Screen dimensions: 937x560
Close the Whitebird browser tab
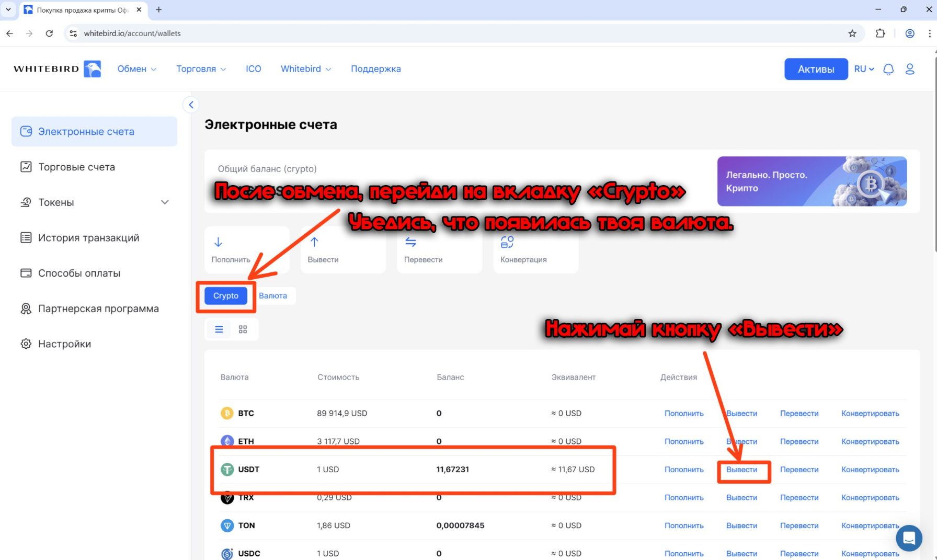[x=139, y=9]
